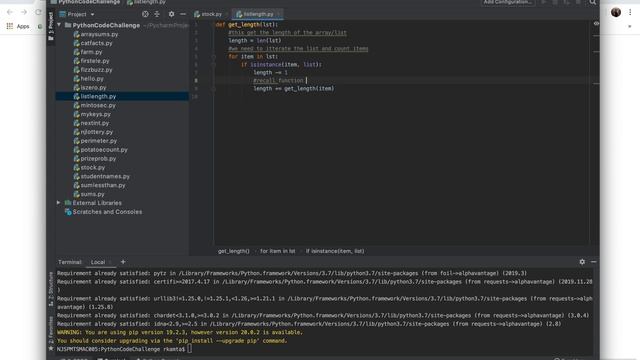640x360 pixels.
Task: Select listlength.py in the project tree
Action: point(122,96)
